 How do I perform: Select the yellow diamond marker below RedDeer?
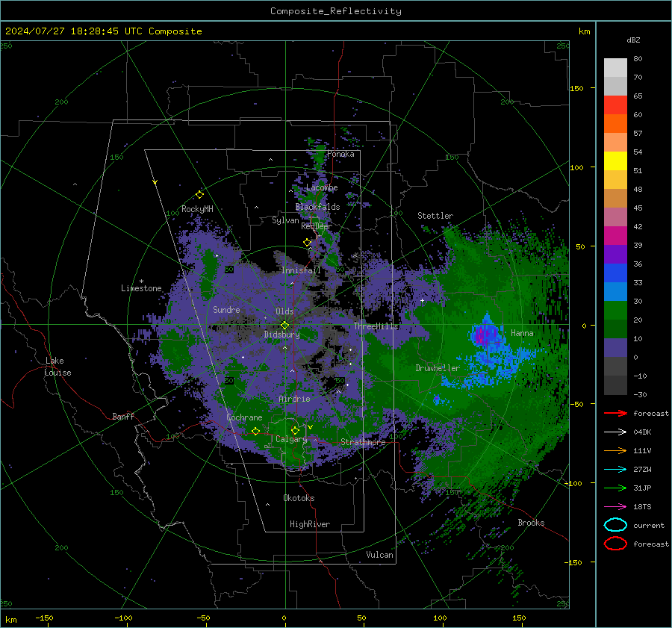(x=307, y=243)
